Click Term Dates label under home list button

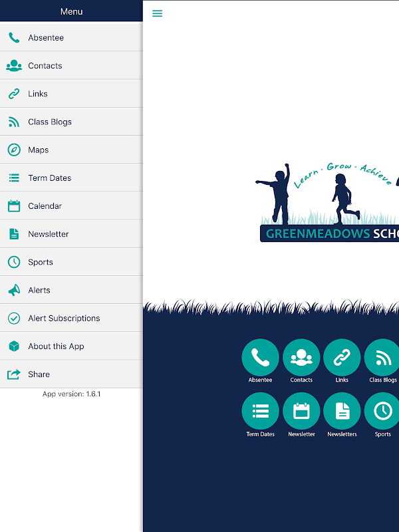tap(260, 434)
